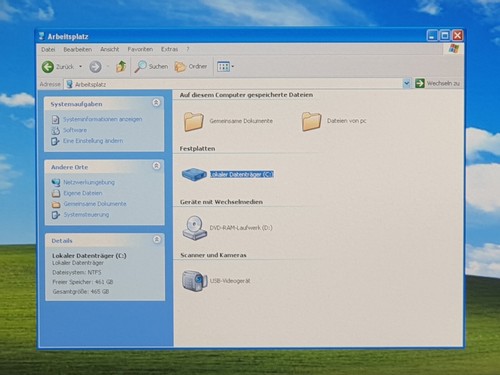Click the Wechseln zu green arrow

coord(420,83)
